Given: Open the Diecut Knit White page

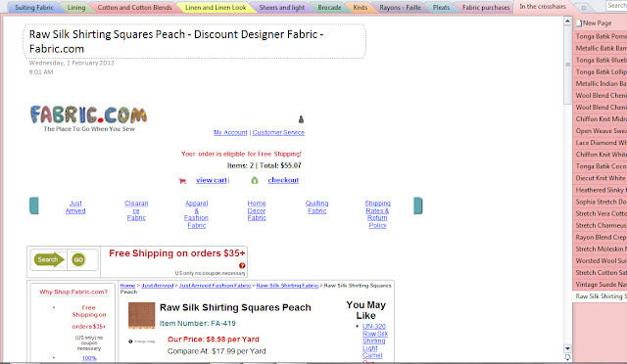Looking at the screenshot, I should coord(601,178).
